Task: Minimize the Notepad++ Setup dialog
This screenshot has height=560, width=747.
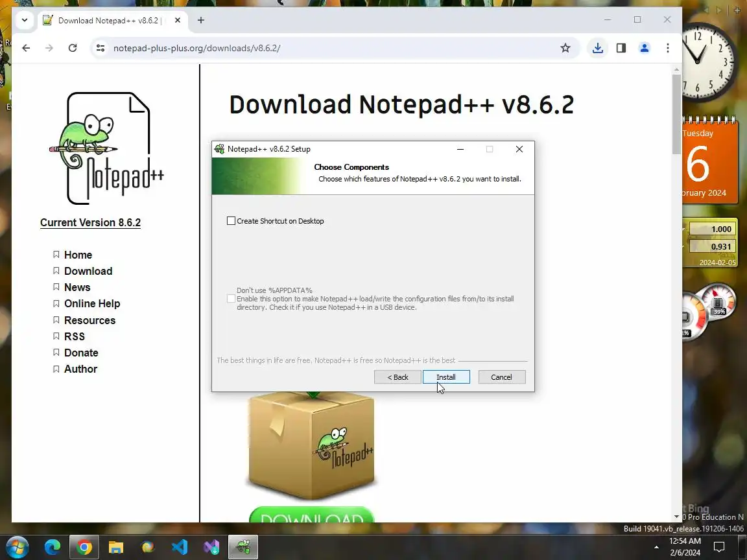Action: (460, 149)
